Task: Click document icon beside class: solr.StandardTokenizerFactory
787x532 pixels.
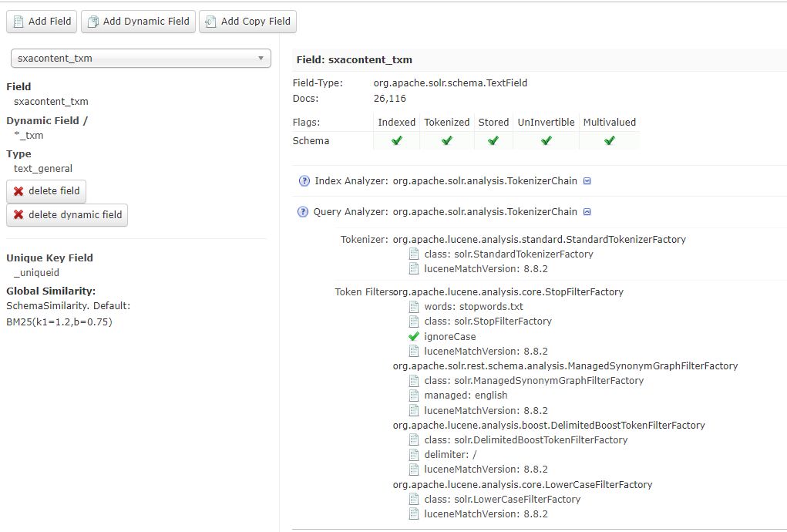Action: pos(414,254)
